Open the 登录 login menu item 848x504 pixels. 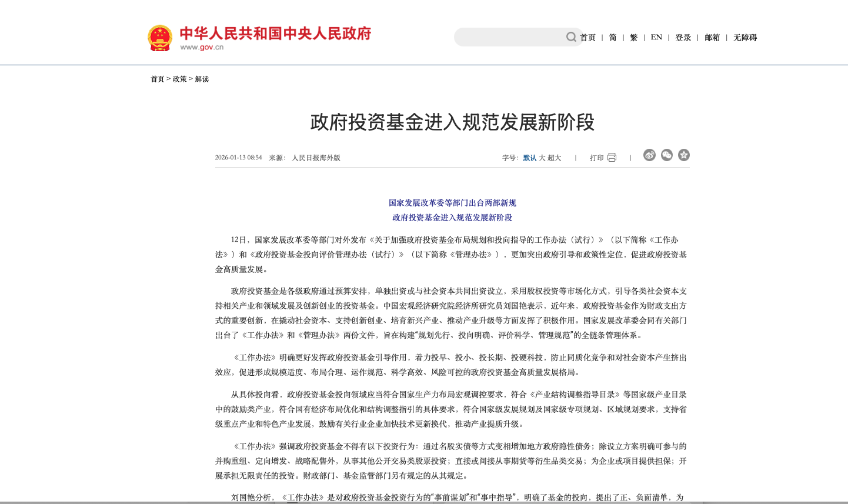click(683, 38)
